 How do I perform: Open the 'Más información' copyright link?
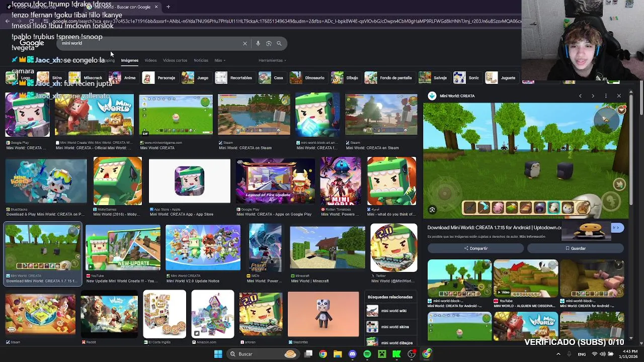click(x=532, y=237)
